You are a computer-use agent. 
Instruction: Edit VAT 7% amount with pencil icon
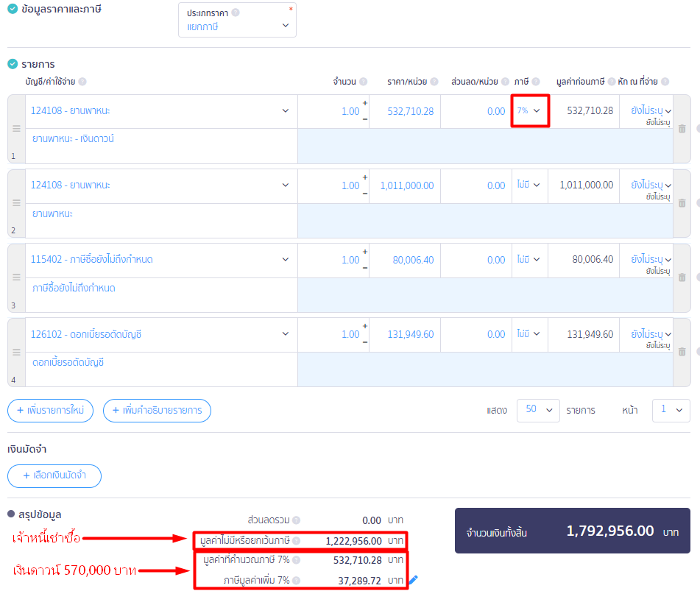point(413,580)
